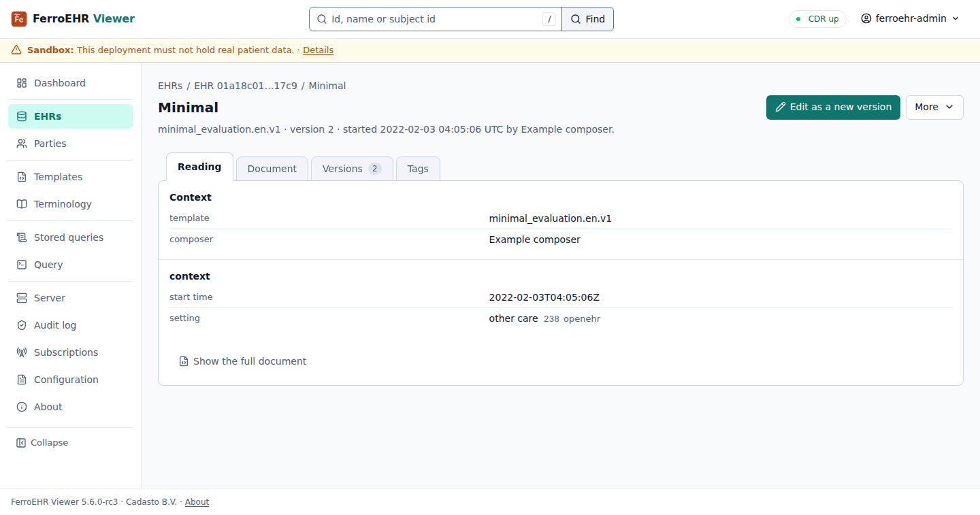Click the CDR up status badge
980x515 pixels.
click(817, 19)
